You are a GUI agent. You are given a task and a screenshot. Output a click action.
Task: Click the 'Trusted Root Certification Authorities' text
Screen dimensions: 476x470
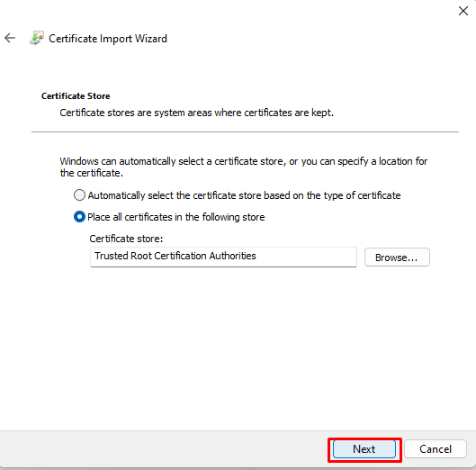175,256
